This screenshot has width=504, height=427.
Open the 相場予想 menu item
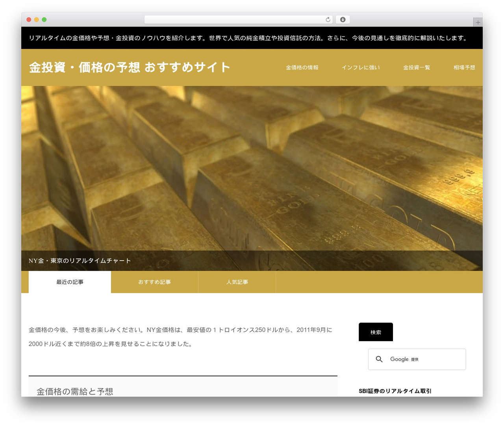point(464,68)
